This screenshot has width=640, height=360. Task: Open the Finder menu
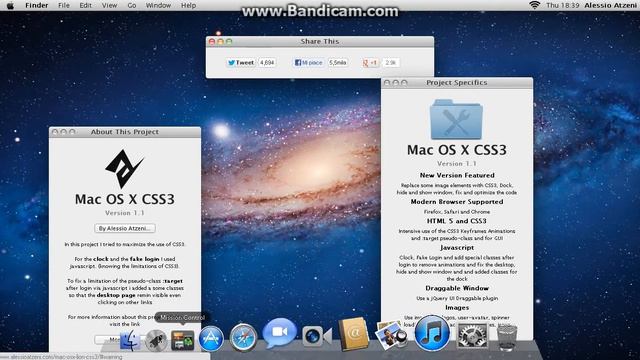click(37, 5)
